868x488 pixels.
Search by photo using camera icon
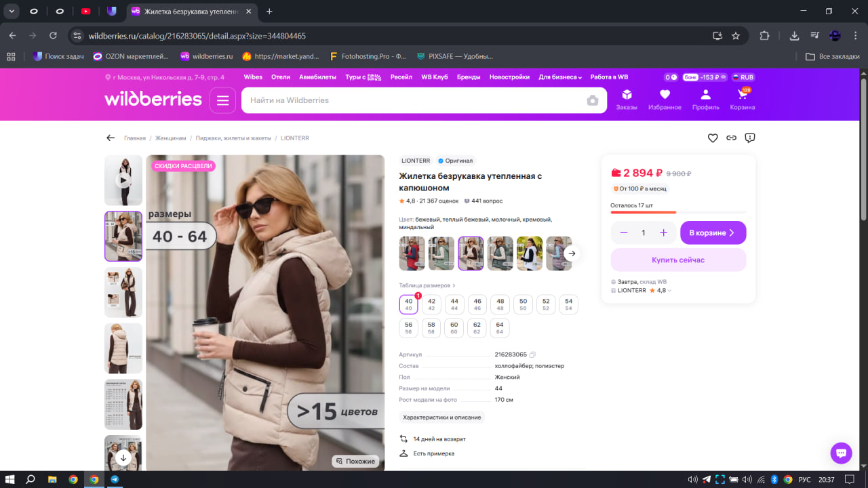593,100
